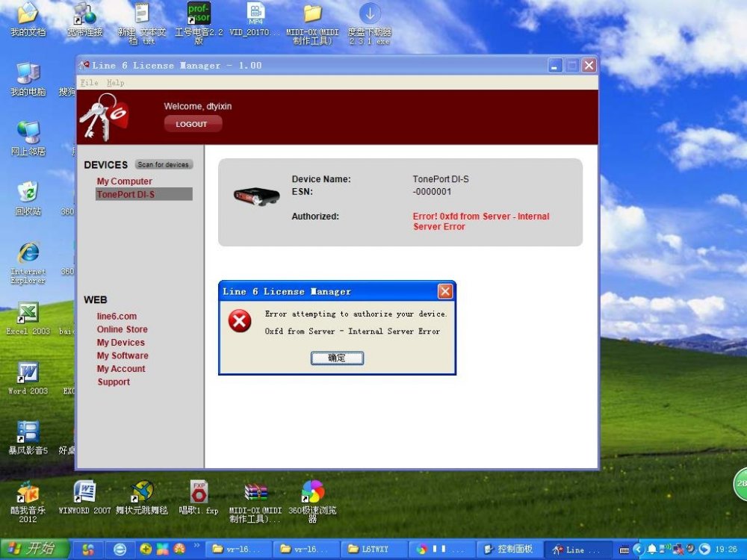747x560 pixels.
Task: Open the line6.com web link
Action: [x=117, y=317]
